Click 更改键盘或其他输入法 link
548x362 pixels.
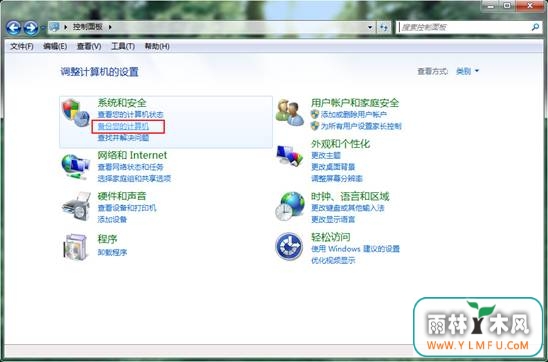[348, 208]
